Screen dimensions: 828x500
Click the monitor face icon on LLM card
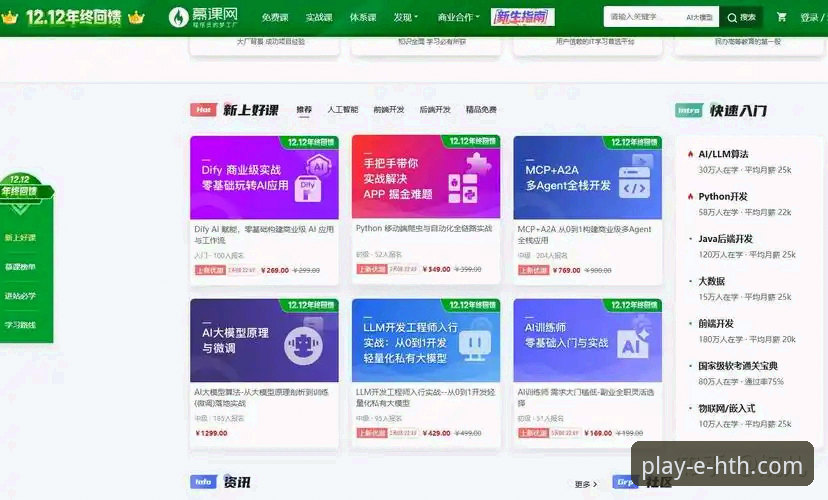[x=474, y=345]
